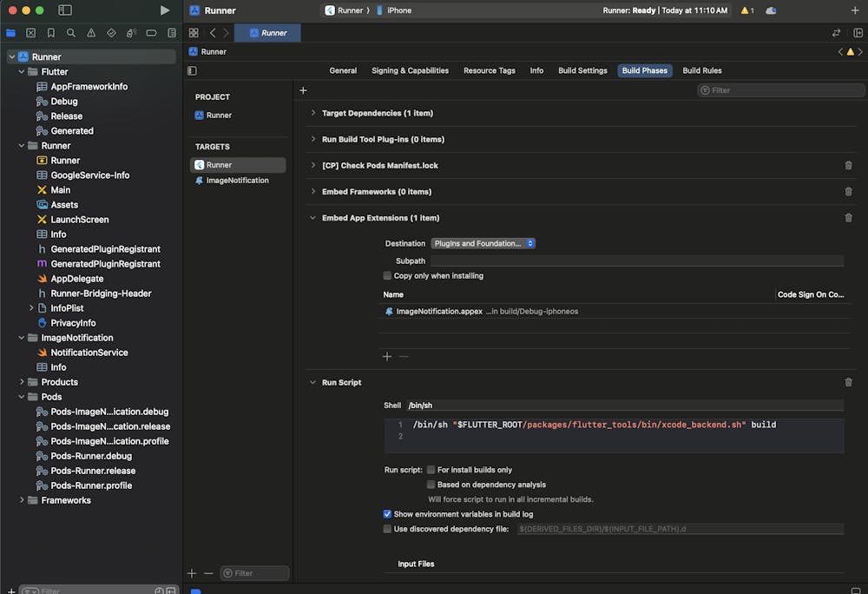Select the ImageNotification target
Viewport: 868px width, 594px height.
237,181
